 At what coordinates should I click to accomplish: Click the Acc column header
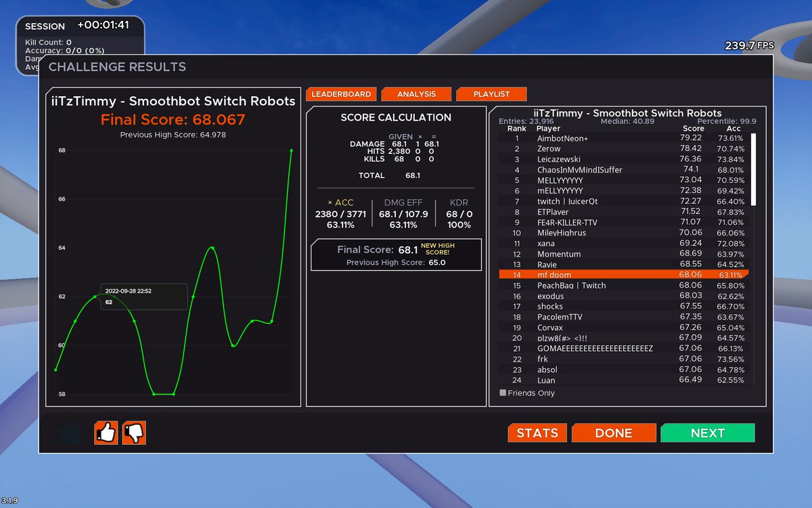(734, 129)
